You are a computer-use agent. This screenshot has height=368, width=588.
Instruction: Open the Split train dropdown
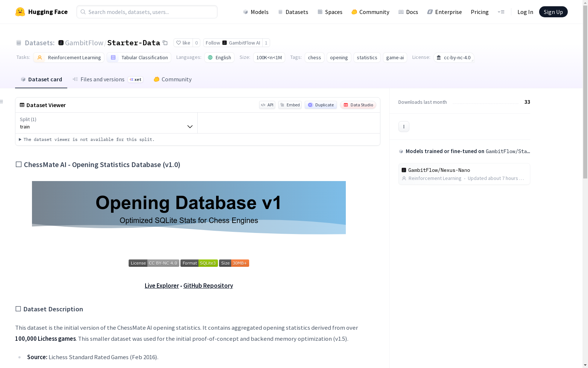107,123
